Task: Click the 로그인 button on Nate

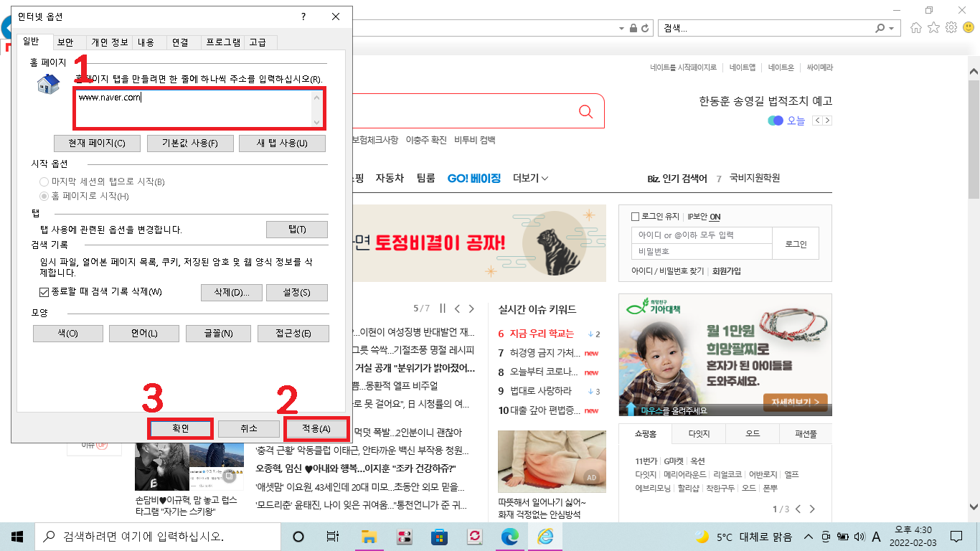Action: coord(796,244)
